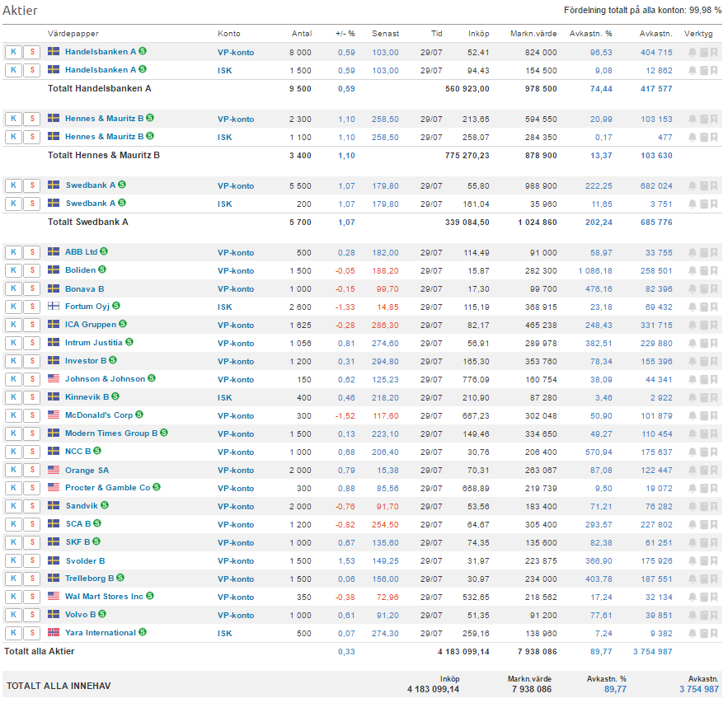The height and width of the screenshot is (703, 728).
Task: Bookmark the Hennes & Mauritz B ISK holding
Action: tap(714, 138)
